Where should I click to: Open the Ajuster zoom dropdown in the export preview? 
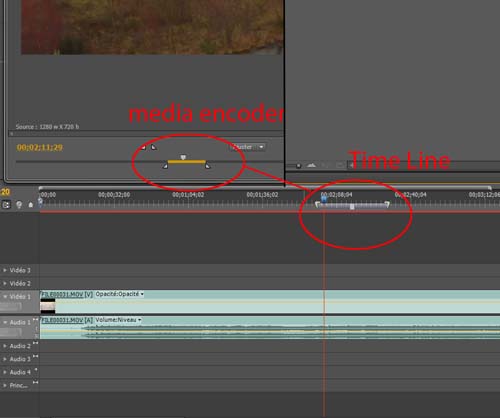tap(248, 147)
